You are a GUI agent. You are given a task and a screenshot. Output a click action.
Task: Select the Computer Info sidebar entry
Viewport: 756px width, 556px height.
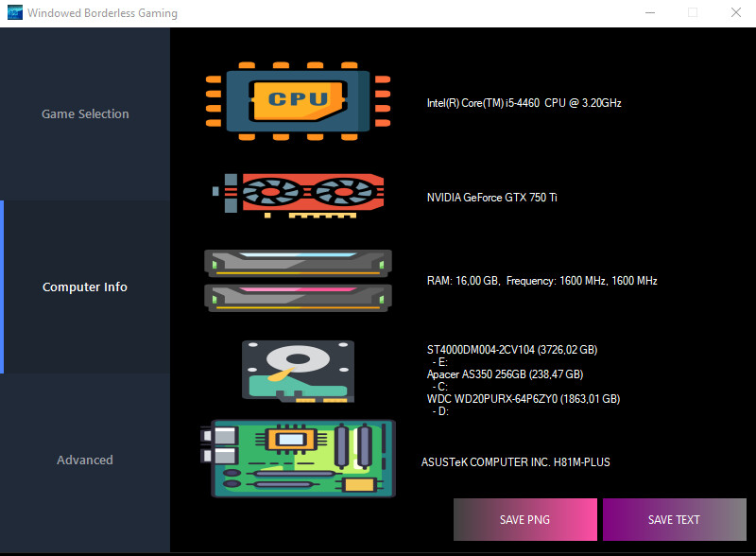click(x=84, y=287)
